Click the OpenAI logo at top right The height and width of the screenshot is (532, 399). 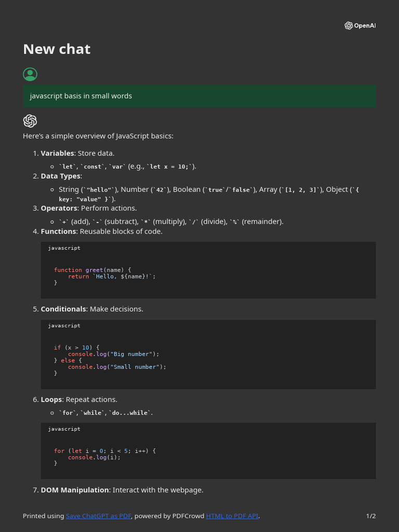360,25
